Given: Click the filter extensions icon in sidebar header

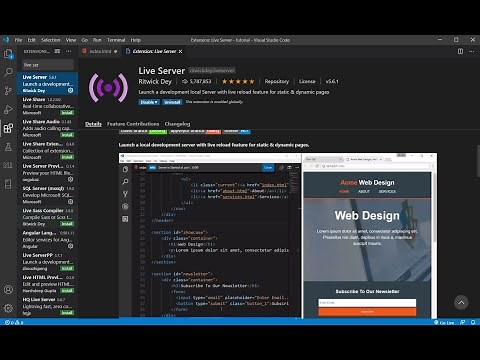Looking at the screenshot, I should (x=57, y=51).
